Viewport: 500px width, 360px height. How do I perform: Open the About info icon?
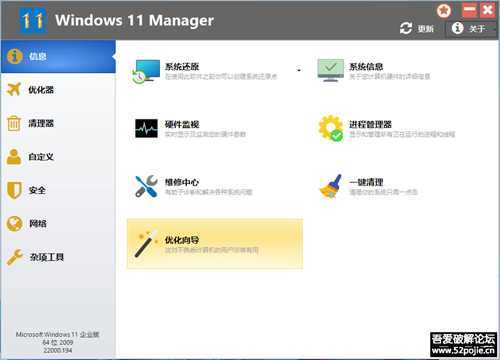coord(457,28)
